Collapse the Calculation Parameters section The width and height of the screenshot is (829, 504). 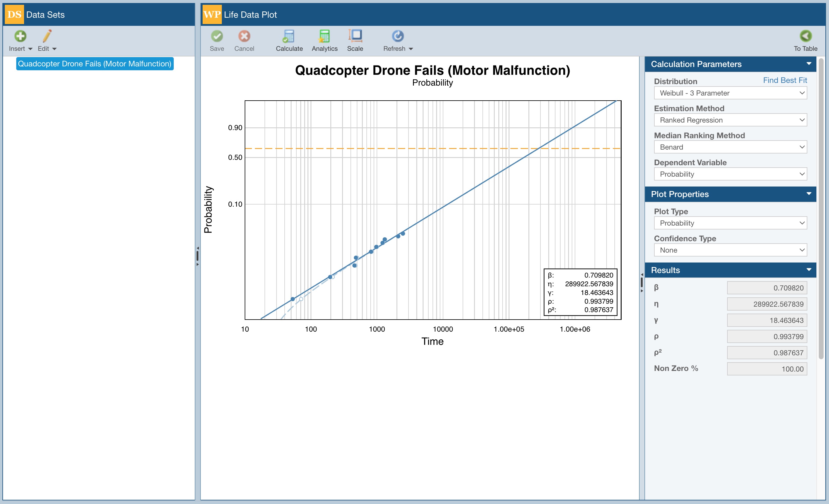[809, 64]
